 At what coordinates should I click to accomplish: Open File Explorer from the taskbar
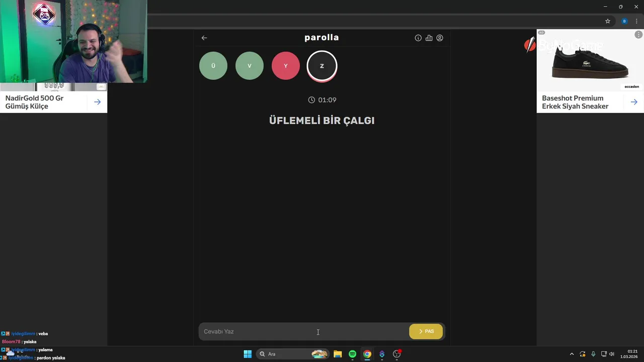point(338,354)
